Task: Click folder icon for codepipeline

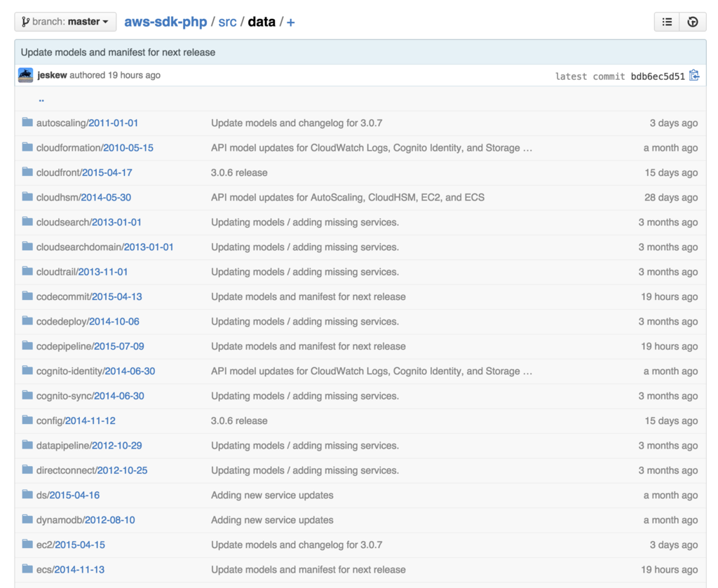Action: (27, 346)
